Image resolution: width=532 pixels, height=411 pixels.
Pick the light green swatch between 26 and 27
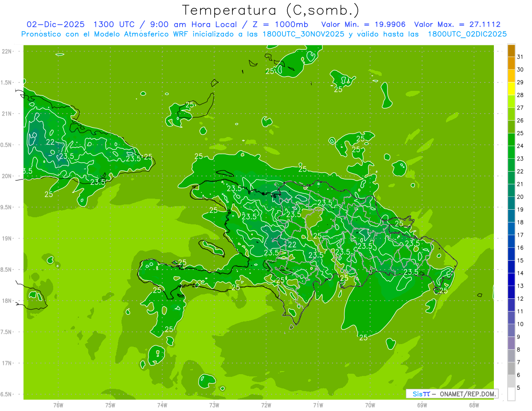[511, 114]
